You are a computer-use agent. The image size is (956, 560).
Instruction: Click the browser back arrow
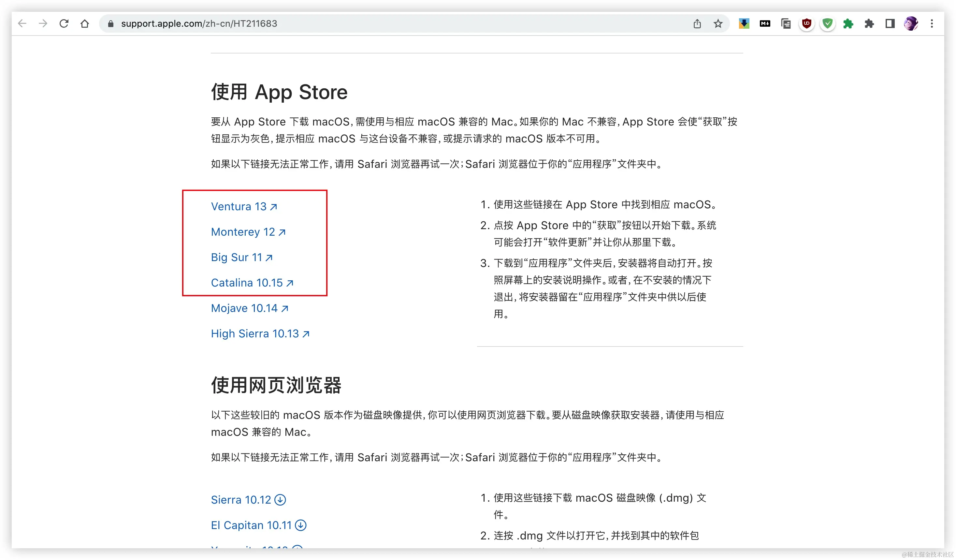22,23
